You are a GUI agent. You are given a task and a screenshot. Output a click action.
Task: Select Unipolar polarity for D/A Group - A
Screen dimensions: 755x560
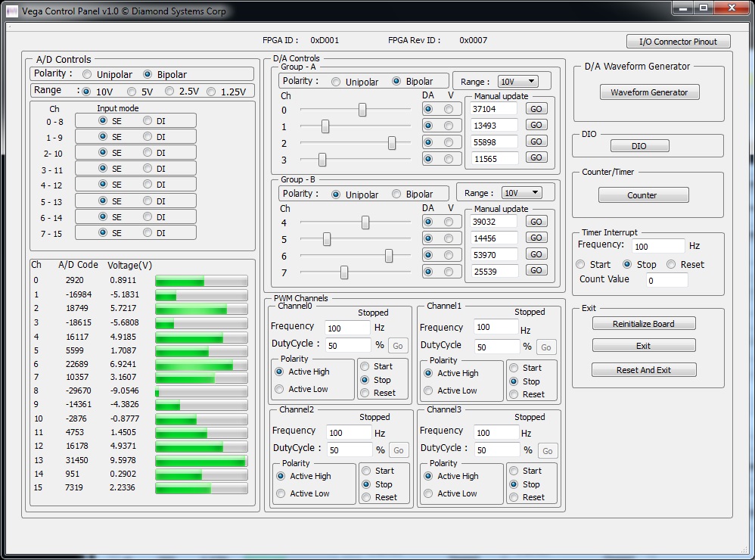pos(336,82)
